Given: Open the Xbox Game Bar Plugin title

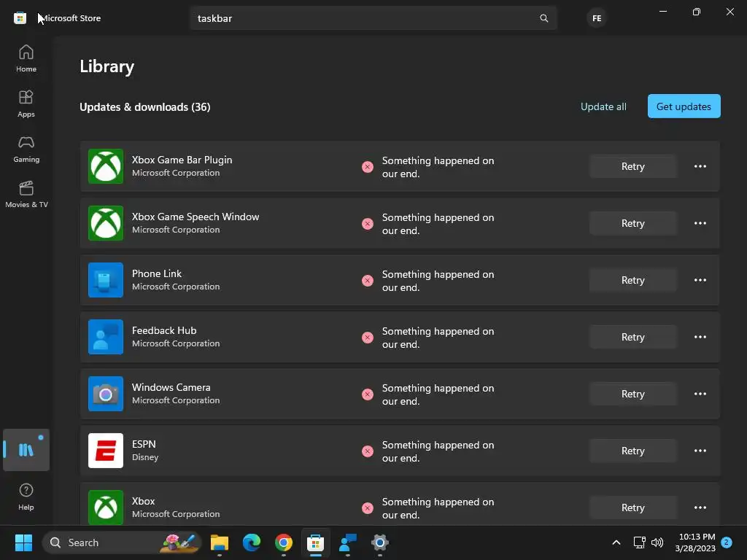Looking at the screenshot, I should 182,160.
